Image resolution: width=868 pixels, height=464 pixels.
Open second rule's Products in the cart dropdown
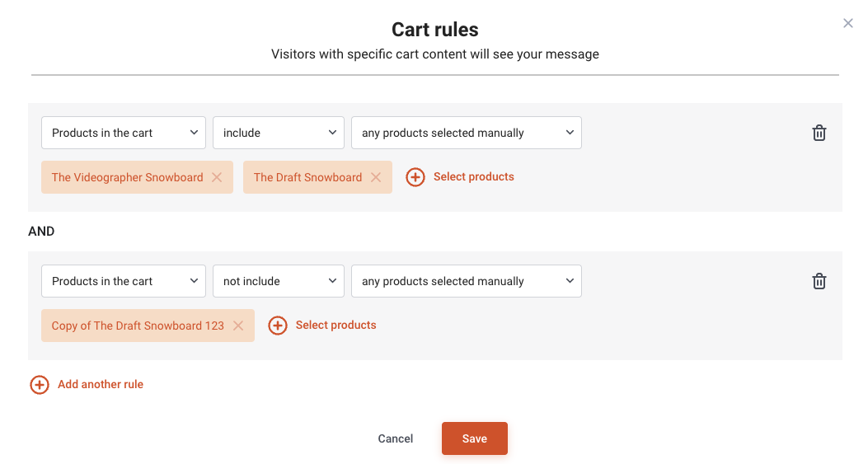[x=124, y=281]
